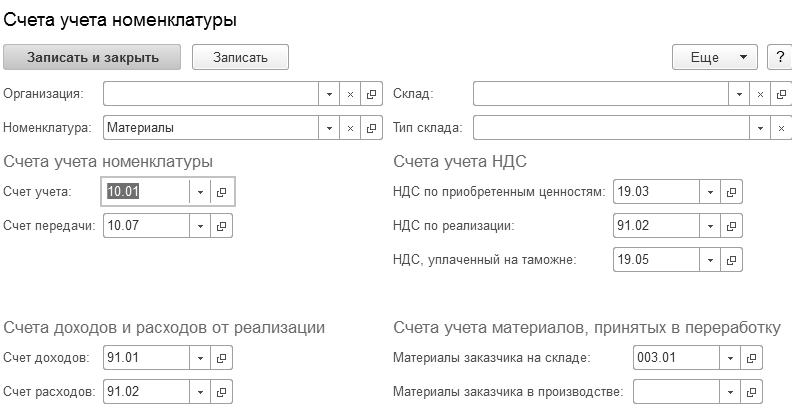Image resolution: width=792 pixels, height=414 pixels.
Task: Open form icon for НДС по реализации
Action: [731, 225]
